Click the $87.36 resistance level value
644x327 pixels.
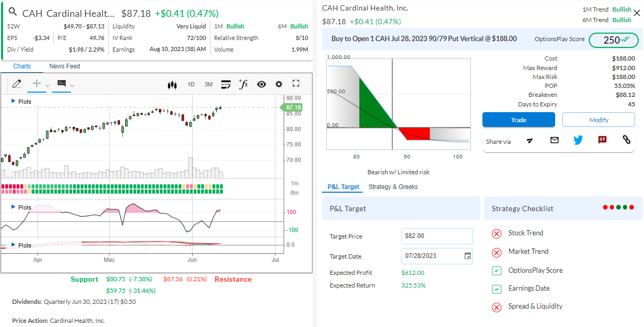173,279
